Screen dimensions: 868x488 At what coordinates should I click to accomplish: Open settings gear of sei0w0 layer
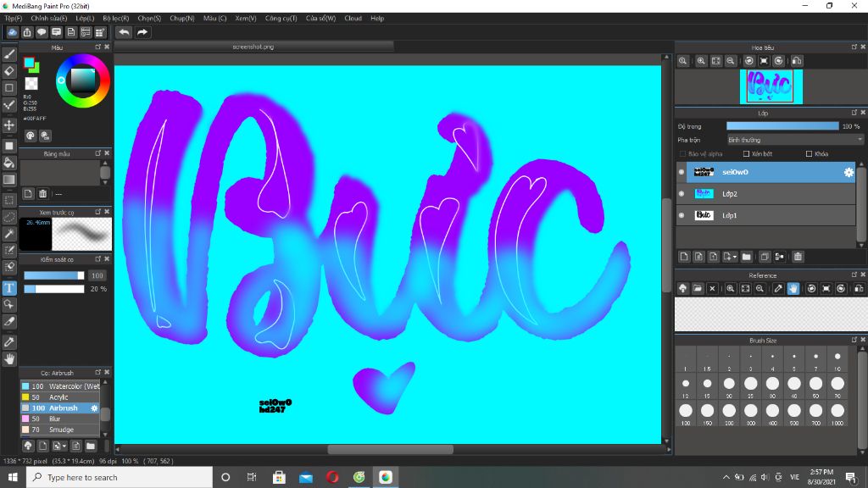(x=849, y=172)
